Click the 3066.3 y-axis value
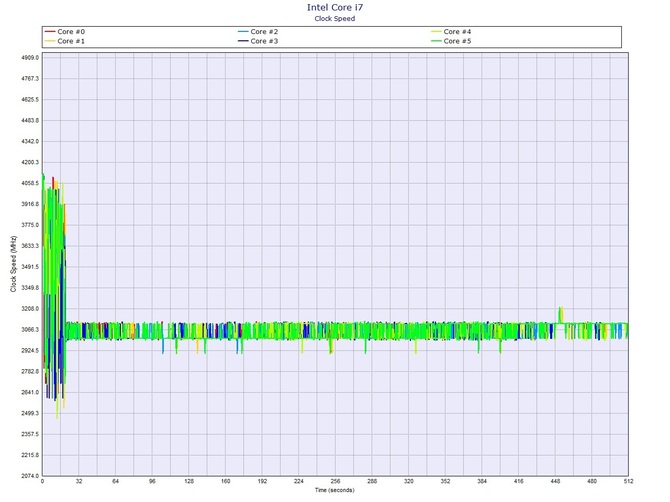Viewport: 670px width, 502px height. (x=30, y=330)
